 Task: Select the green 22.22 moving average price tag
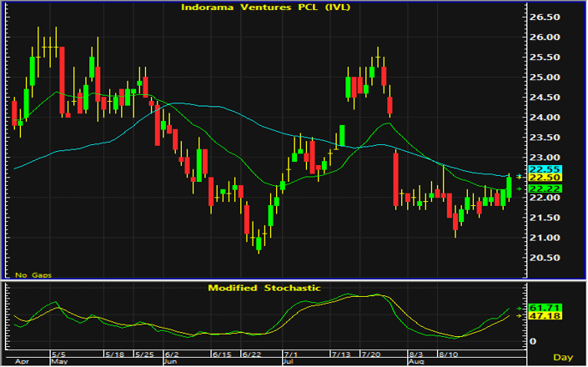(545, 189)
